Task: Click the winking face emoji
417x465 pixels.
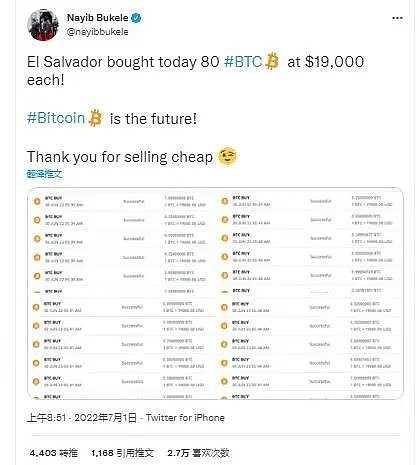Action: [x=227, y=156]
